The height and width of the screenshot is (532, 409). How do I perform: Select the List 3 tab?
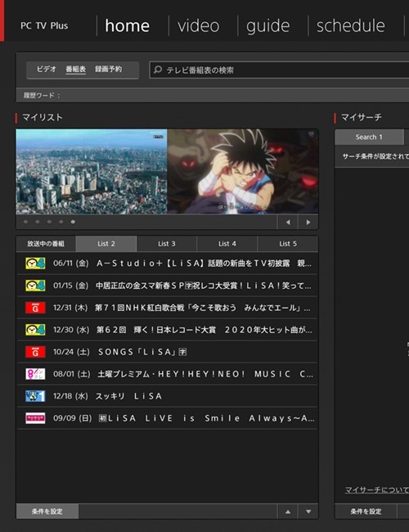point(167,244)
